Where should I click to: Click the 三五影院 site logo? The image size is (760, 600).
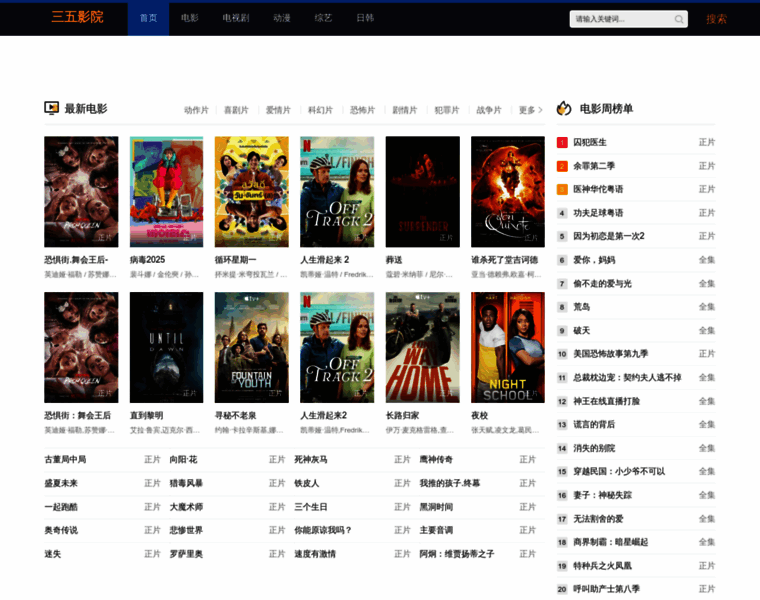point(78,17)
